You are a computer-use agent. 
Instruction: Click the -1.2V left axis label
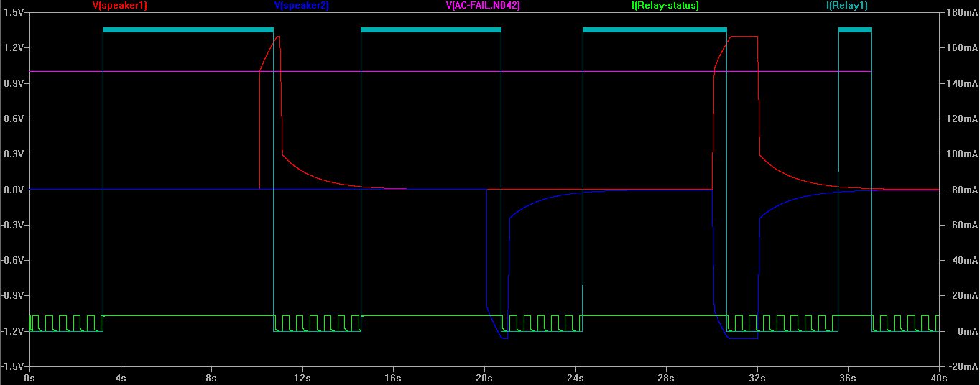point(12,331)
